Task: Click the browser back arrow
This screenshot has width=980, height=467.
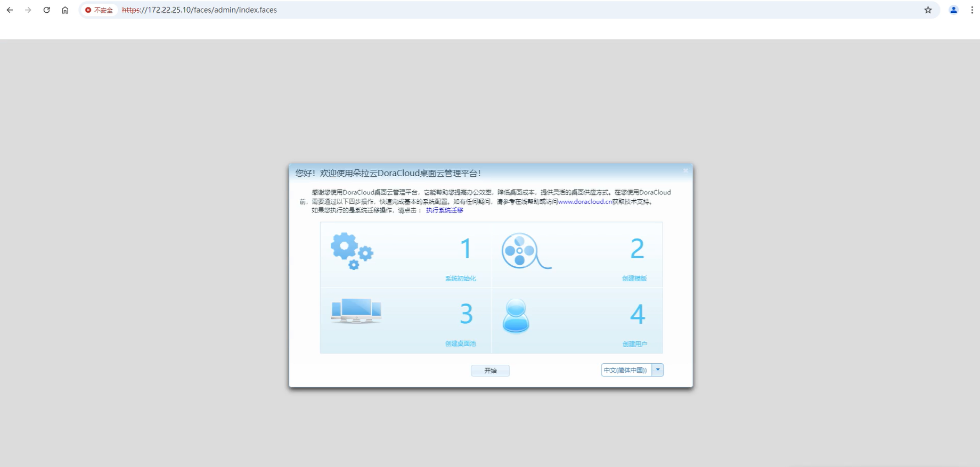Action: [10, 10]
